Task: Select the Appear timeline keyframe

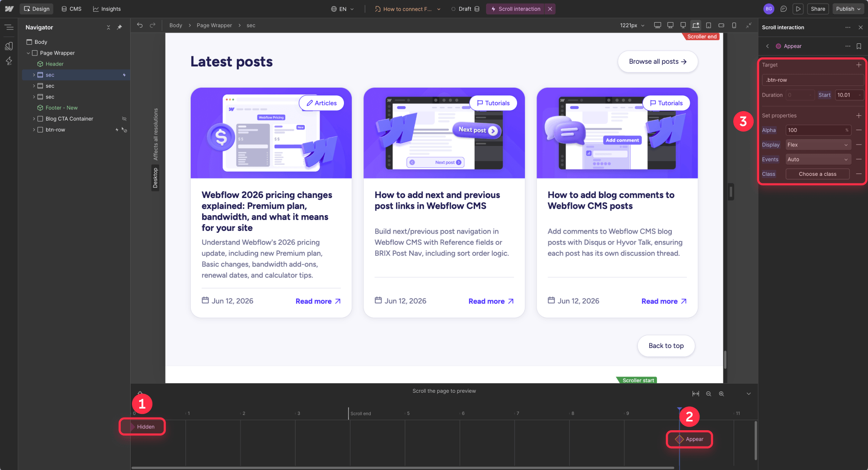Action: click(689, 439)
